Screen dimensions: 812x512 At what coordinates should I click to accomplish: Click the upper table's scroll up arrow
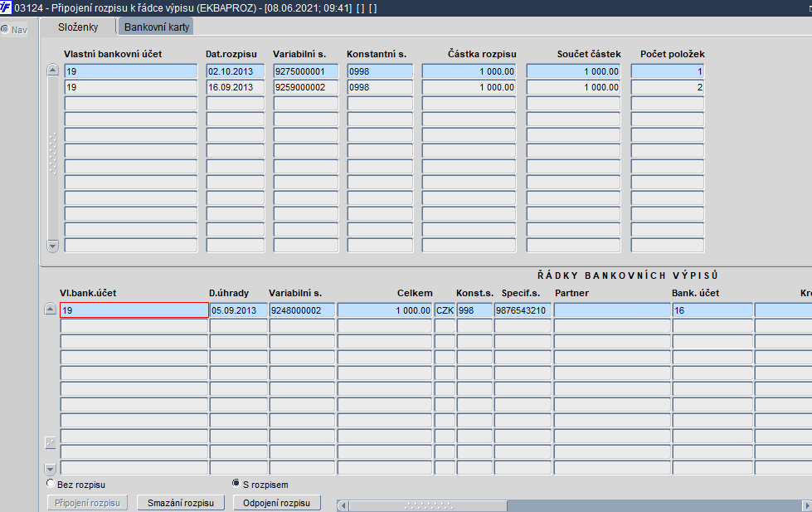[53, 70]
